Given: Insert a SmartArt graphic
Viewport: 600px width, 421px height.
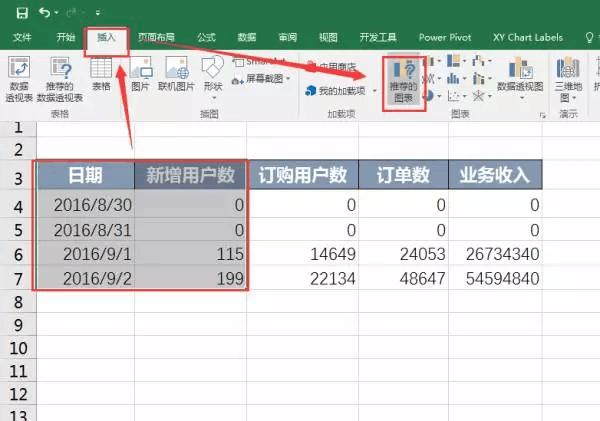Looking at the screenshot, I should tap(259, 62).
